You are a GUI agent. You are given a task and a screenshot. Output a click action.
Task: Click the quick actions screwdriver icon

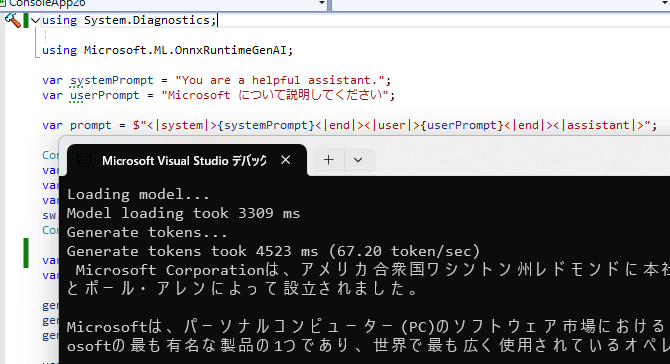coord(12,20)
